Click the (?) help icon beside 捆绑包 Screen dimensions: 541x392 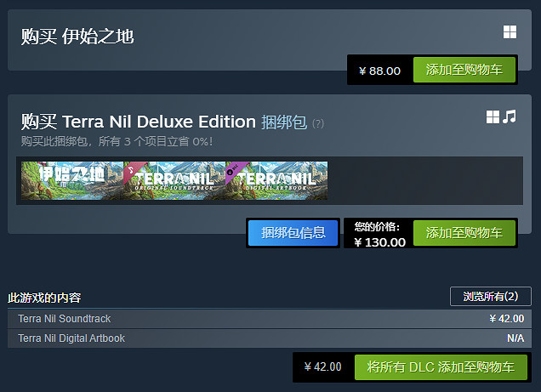click(318, 123)
